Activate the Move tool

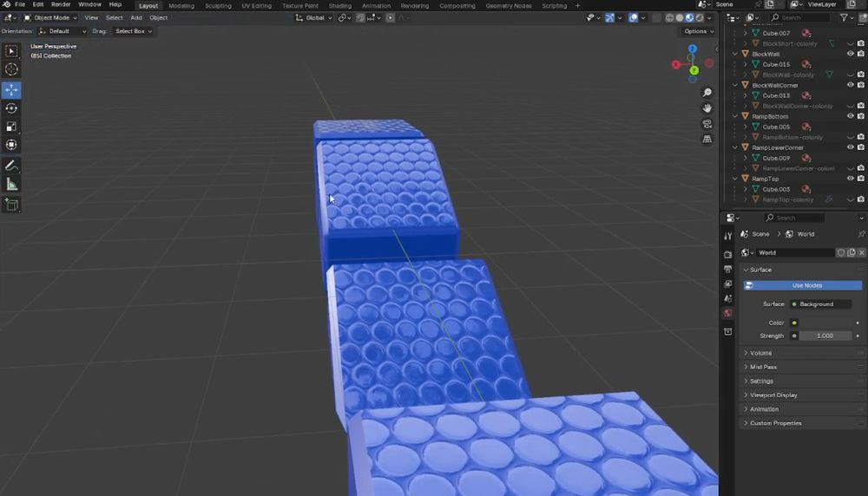click(x=11, y=89)
